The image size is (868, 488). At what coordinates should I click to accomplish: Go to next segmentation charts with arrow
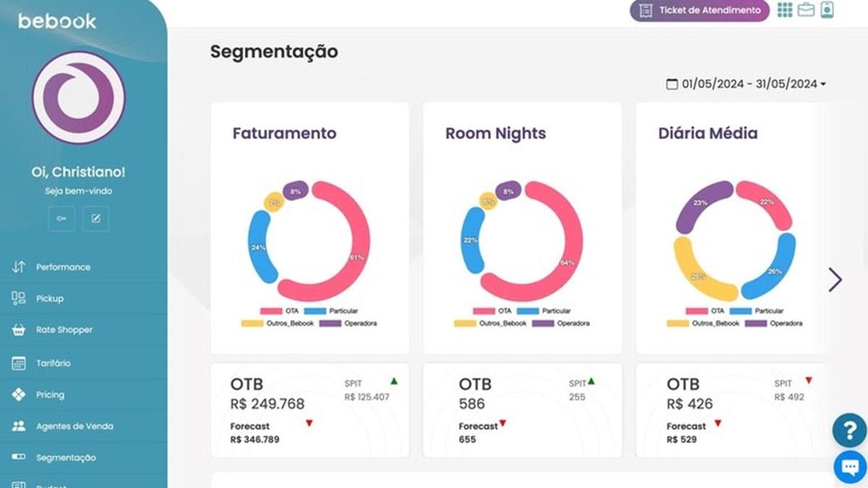pyautogui.click(x=835, y=279)
